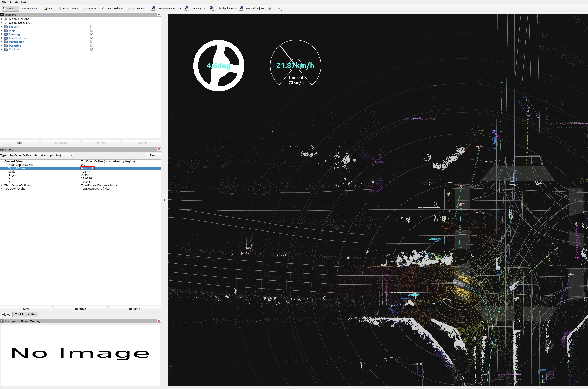The width and height of the screenshot is (588, 389).
Task: Open the view Type dropdown
Action: [x=41, y=155]
